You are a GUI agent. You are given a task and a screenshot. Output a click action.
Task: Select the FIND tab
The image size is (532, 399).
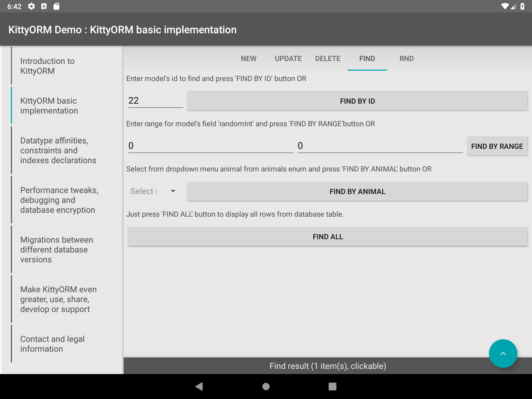tap(367, 58)
